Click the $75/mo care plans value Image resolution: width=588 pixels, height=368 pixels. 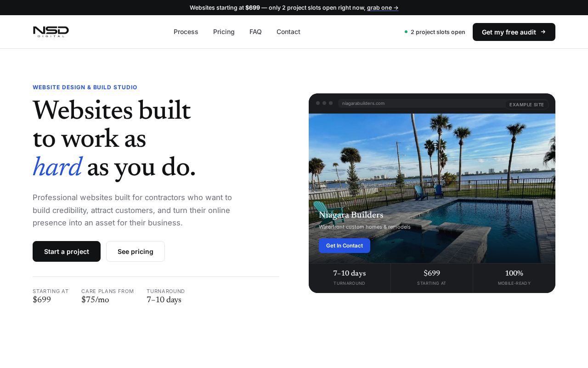click(95, 300)
